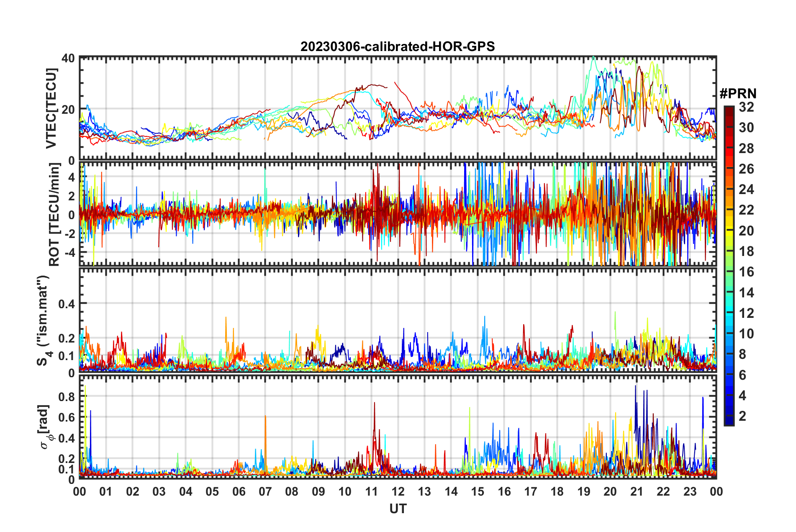Click PRN colorbar tick label 16
Screen dimensions: 796x532
(746, 272)
